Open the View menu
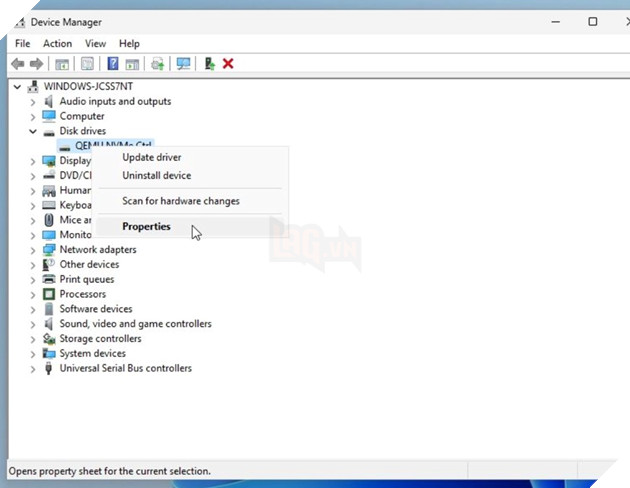630x488 pixels. [95, 43]
